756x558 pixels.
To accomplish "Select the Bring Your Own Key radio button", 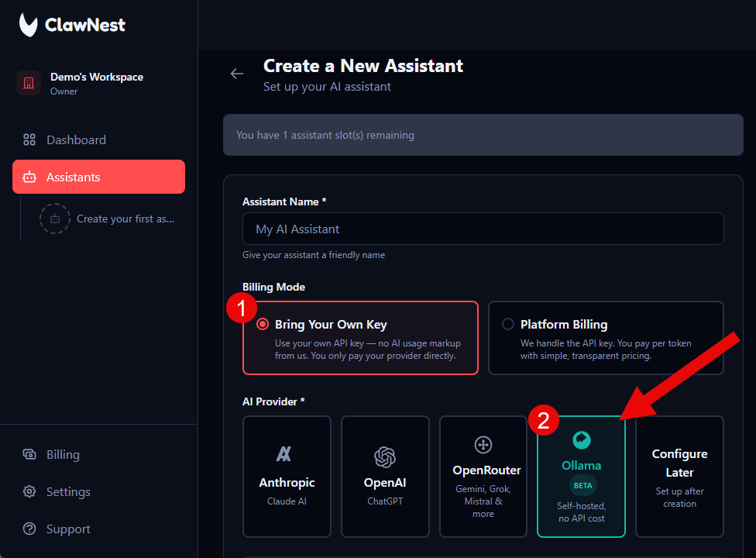I will click(x=263, y=324).
